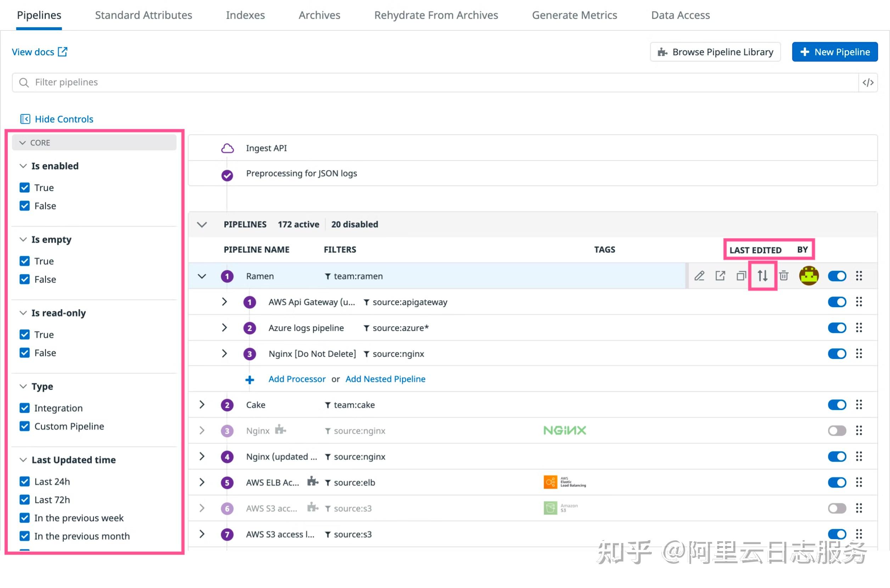The width and height of the screenshot is (890, 588).
Task: Click drag handle dots on Cake row
Action: point(859,405)
